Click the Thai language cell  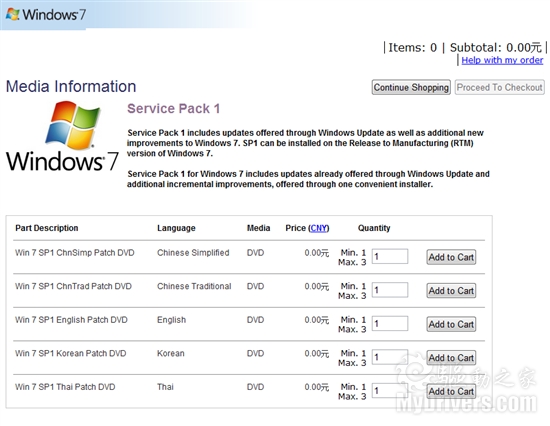(x=165, y=387)
